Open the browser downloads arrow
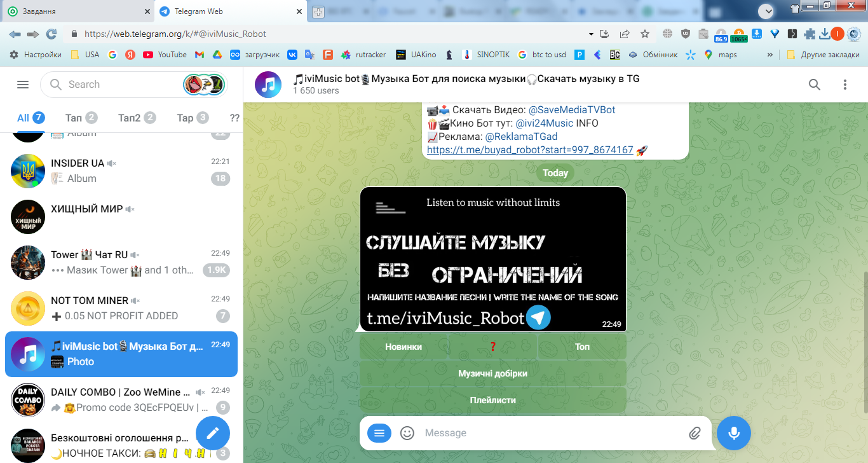The width and height of the screenshot is (868, 463). click(825, 34)
